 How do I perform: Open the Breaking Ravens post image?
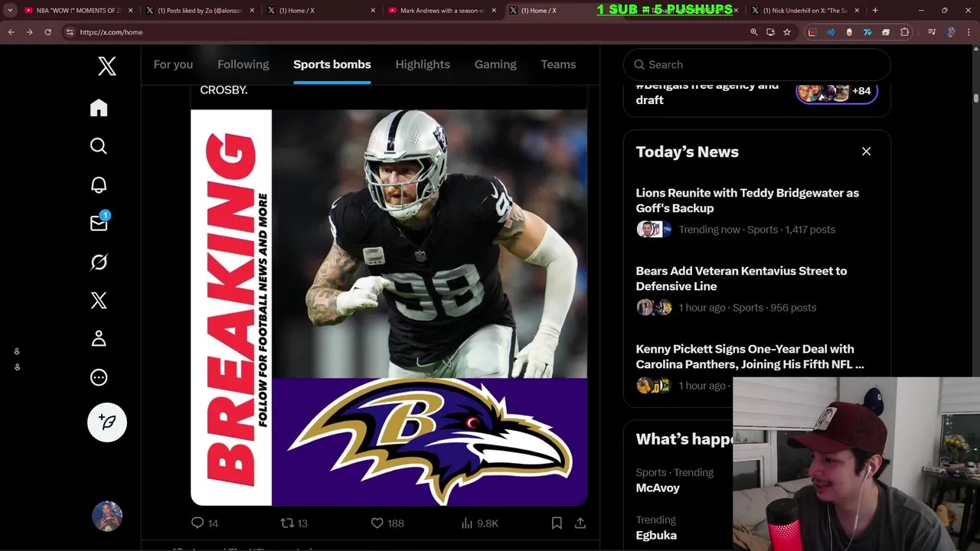click(389, 308)
